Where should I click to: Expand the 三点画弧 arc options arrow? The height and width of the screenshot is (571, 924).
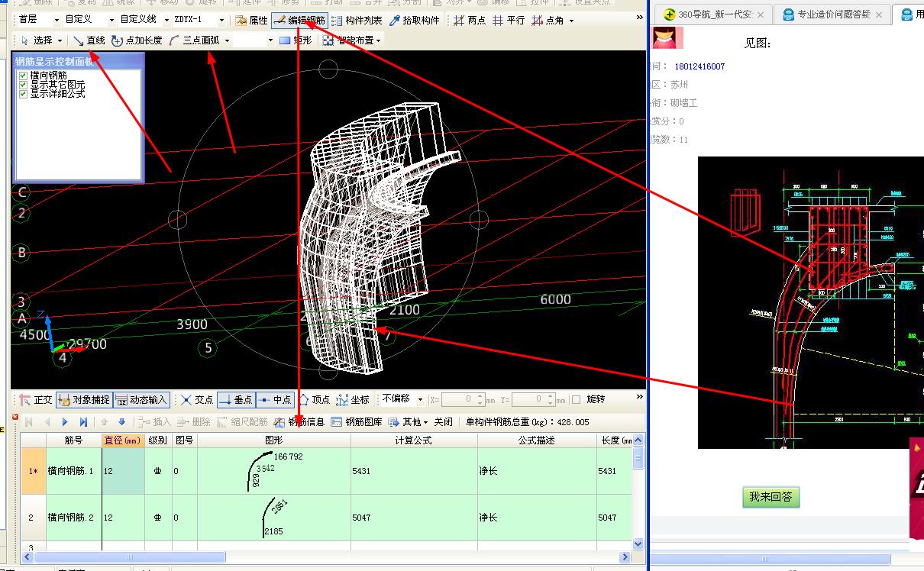point(227,40)
